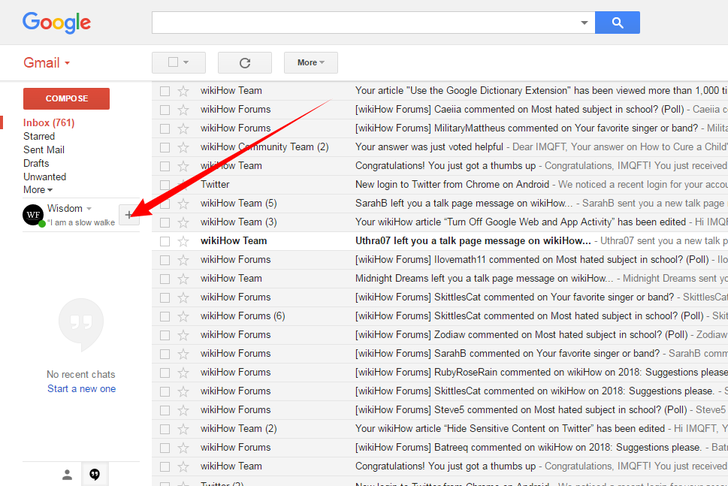Check the Steve5 commented email checkbox
Screen dimensions: 728x486
165,410
